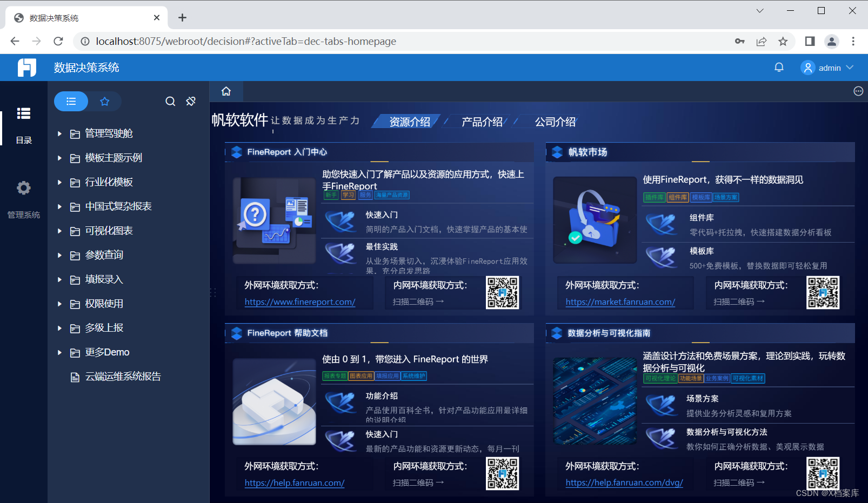Click QR code in FineReport 帮助文档 card
868x503 pixels.
tap(502, 474)
